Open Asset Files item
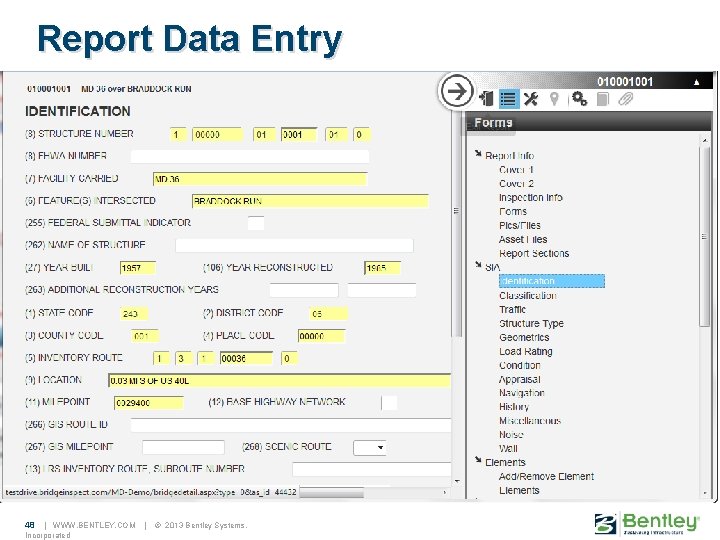The width and height of the screenshot is (720, 540). coord(523,239)
